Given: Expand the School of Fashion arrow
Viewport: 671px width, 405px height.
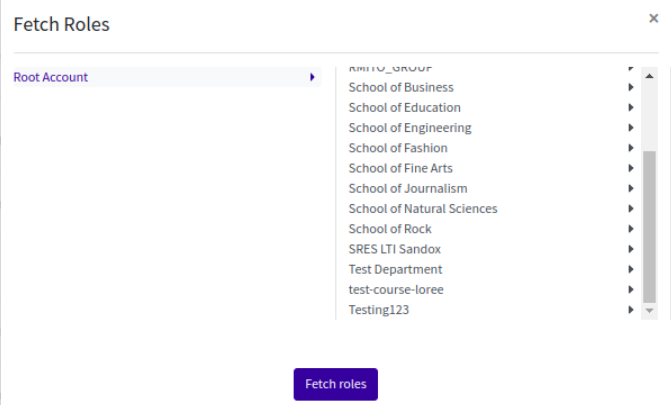Looking at the screenshot, I should point(631,148).
